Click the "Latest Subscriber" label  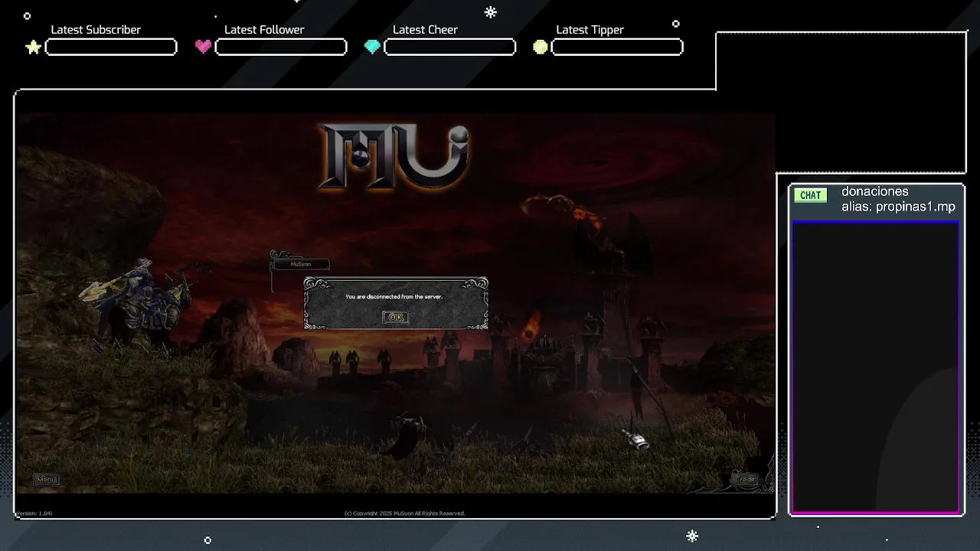pos(96,30)
